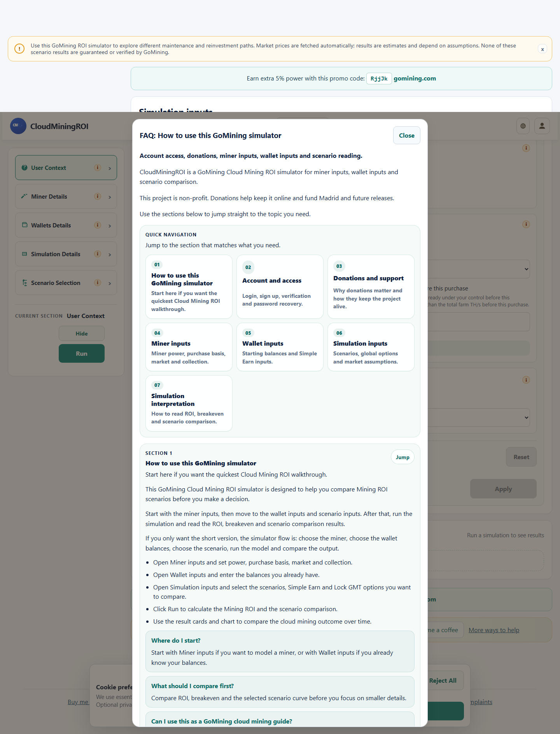Click 'Can I use this as a GoMining cloud mining guide?'
Image resolution: width=560 pixels, height=734 pixels.
tap(222, 721)
